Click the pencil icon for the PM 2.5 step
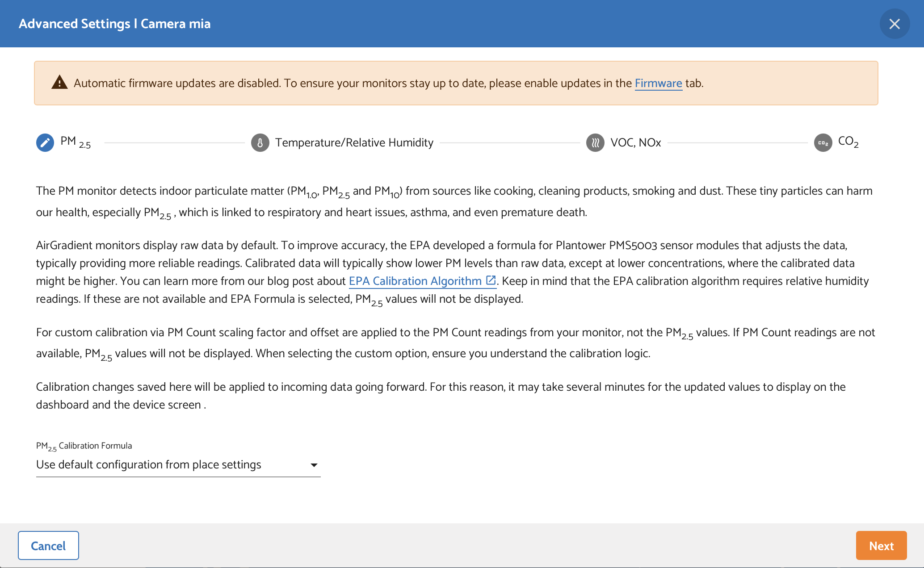Screen dimensions: 924x568 (x=45, y=143)
